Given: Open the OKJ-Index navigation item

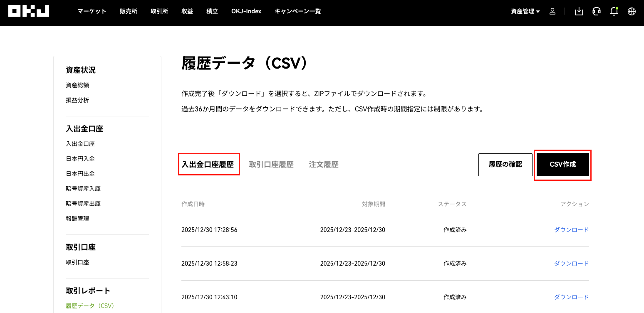Looking at the screenshot, I should pos(246,11).
